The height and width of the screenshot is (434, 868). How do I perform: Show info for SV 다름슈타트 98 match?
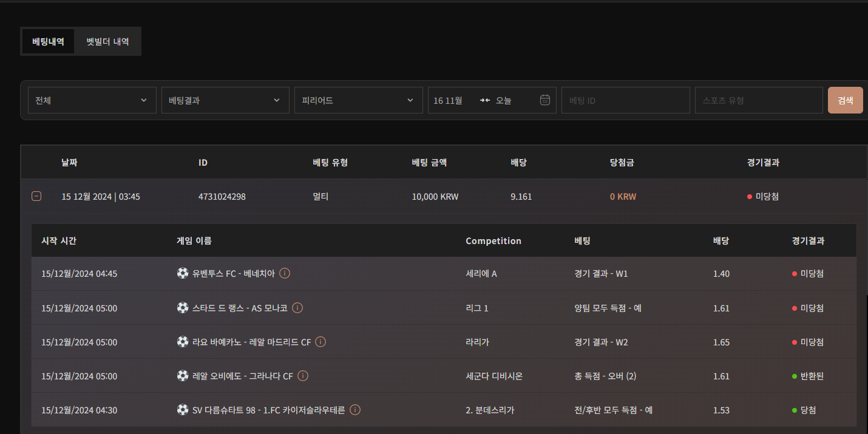[x=355, y=410]
